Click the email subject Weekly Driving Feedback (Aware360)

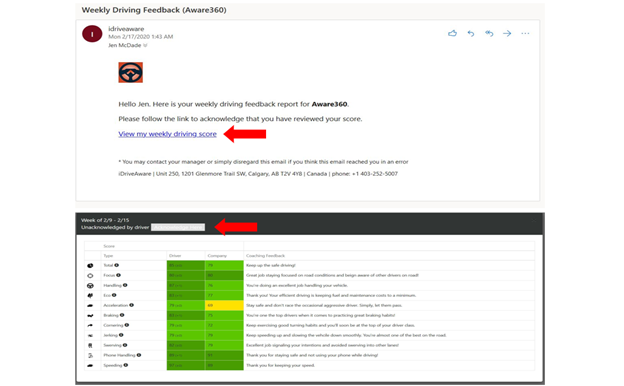154,10
